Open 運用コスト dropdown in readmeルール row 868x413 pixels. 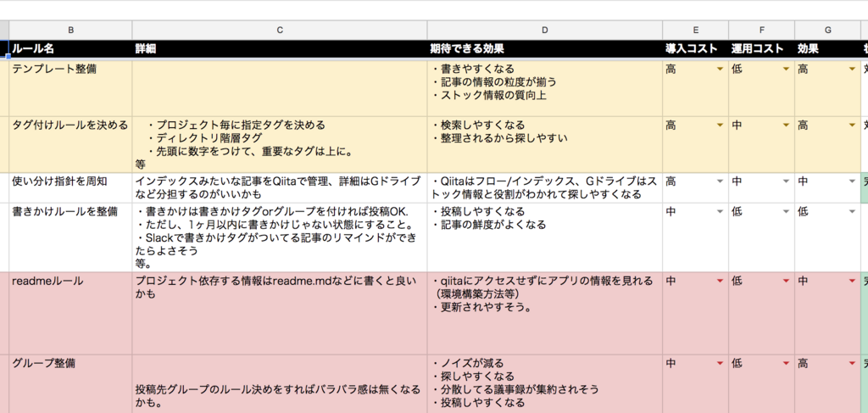click(x=786, y=282)
